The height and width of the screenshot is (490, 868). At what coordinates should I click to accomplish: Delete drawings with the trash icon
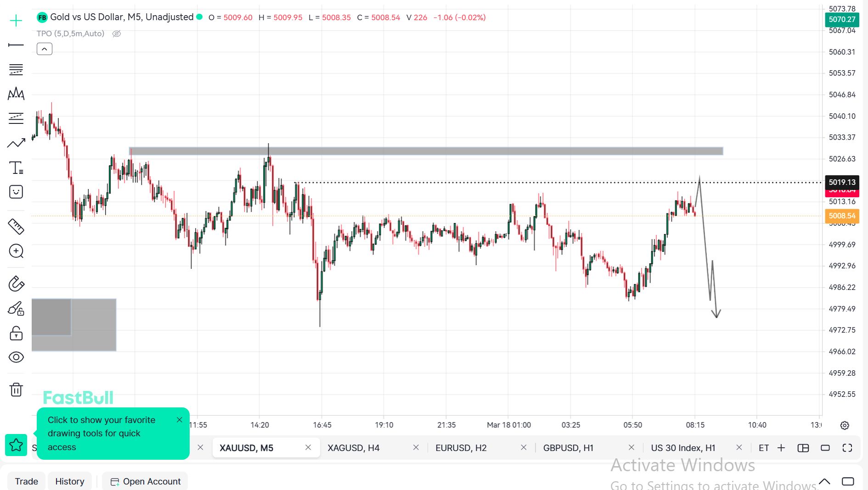(16, 390)
